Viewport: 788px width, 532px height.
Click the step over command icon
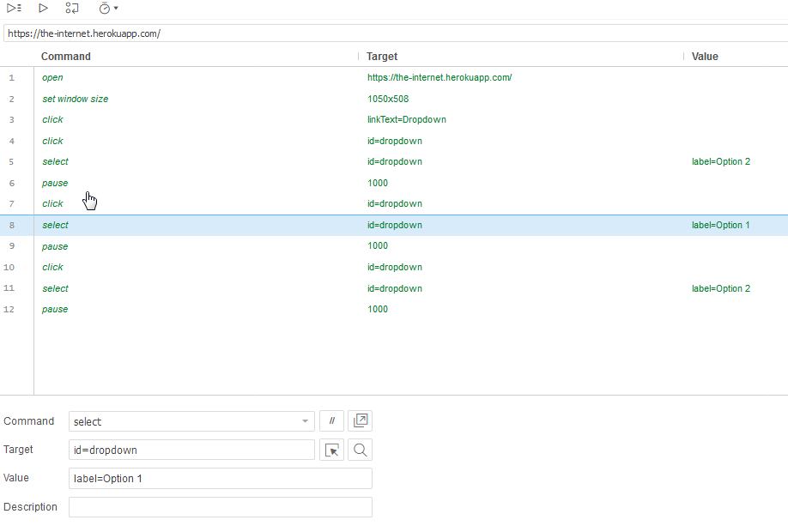(x=72, y=8)
